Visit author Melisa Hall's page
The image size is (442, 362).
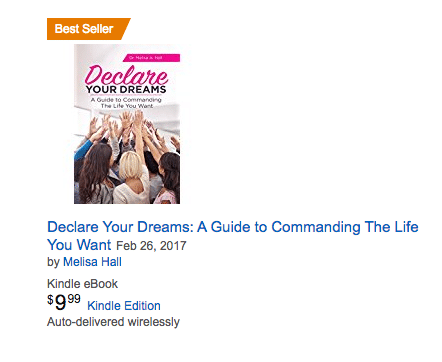(92, 262)
